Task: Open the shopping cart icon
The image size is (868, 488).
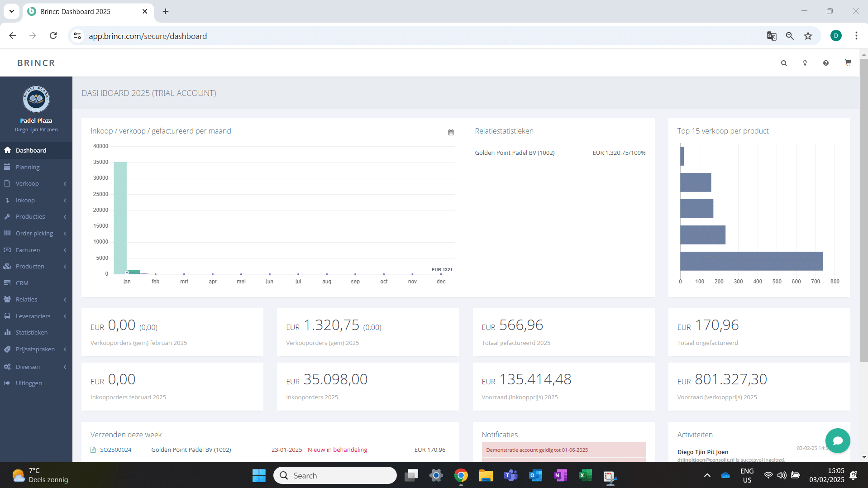Action: [x=848, y=63]
